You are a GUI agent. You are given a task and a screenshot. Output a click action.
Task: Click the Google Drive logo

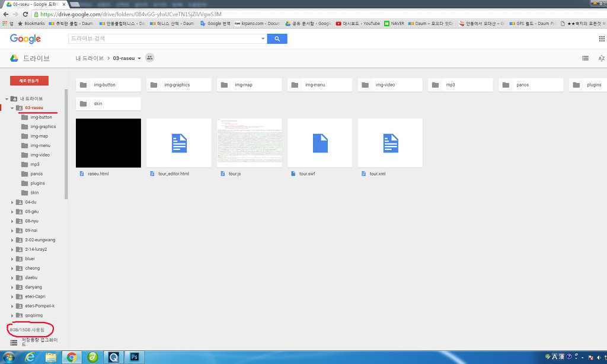point(14,58)
